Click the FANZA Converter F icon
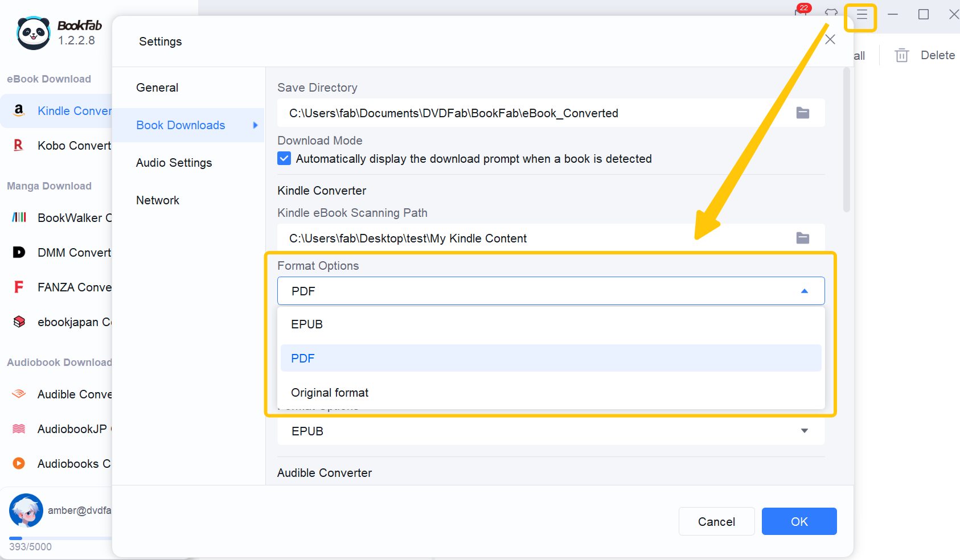 point(19,287)
